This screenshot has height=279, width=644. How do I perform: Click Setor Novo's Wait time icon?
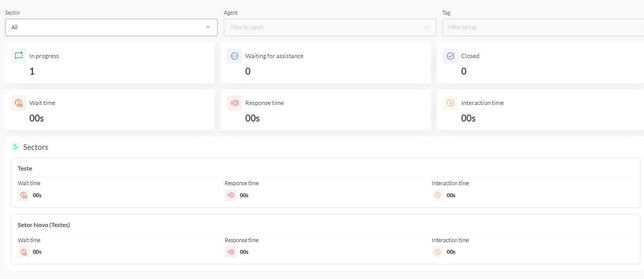24,252
